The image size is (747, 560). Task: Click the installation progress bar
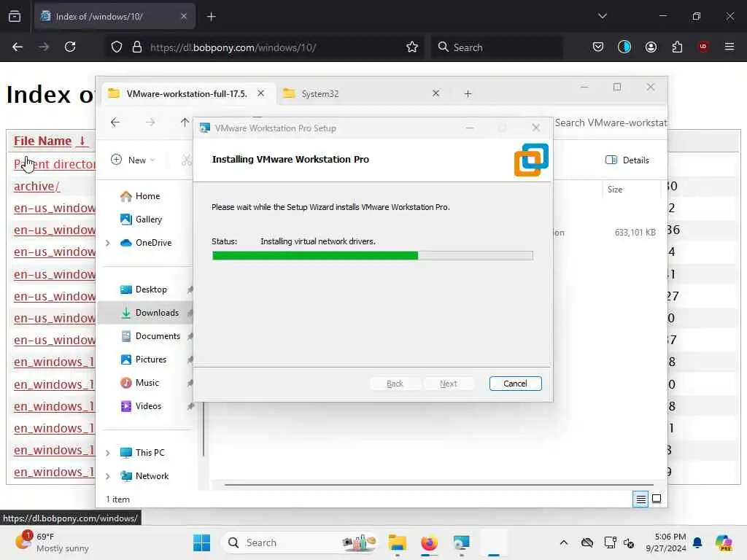[372, 256]
